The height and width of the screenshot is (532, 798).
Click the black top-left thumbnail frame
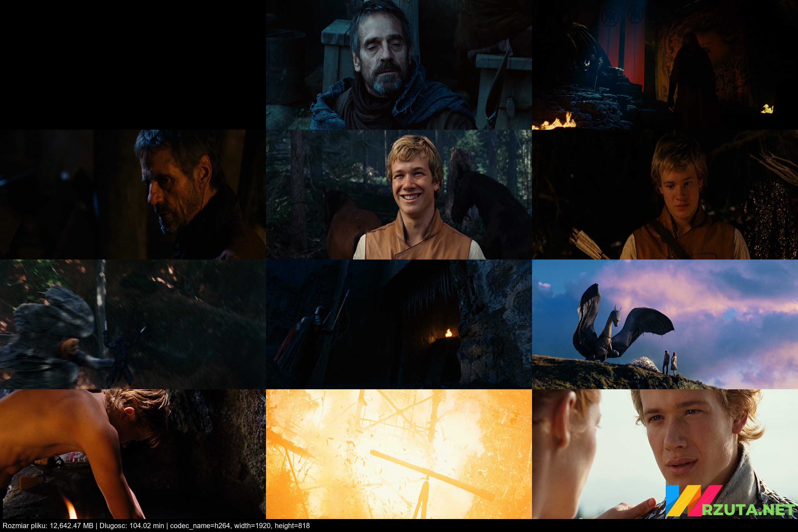(132, 64)
